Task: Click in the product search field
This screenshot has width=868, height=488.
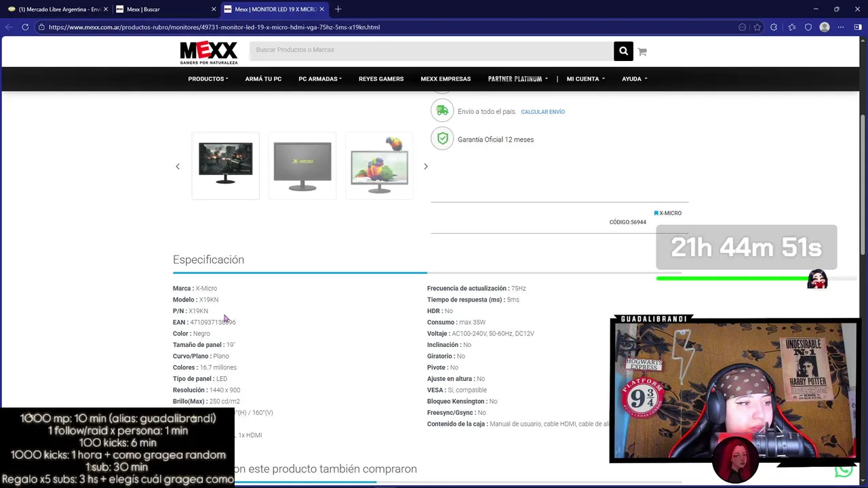Action: click(431, 51)
